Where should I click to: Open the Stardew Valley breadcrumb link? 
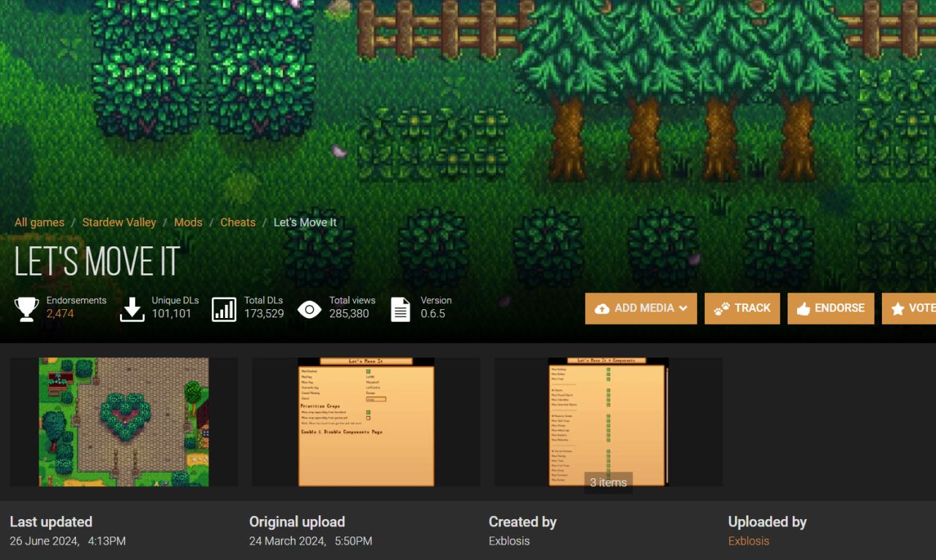[119, 222]
